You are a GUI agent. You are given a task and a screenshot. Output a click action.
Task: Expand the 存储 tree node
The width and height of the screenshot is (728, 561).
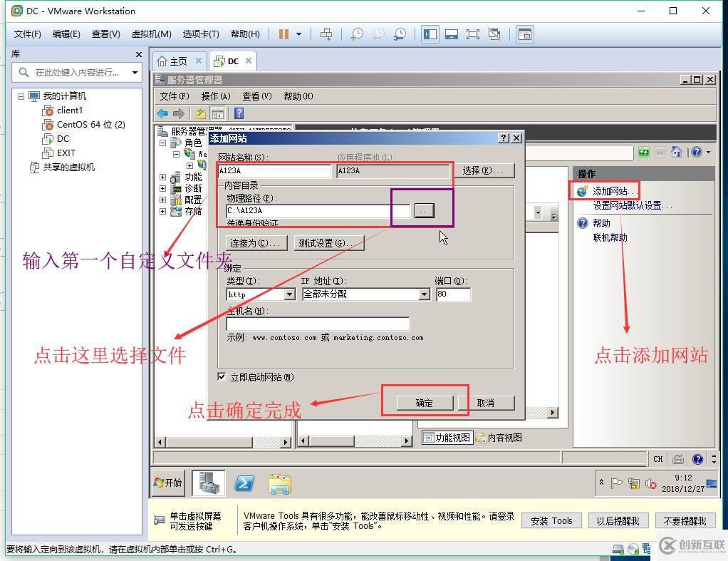click(162, 212)
